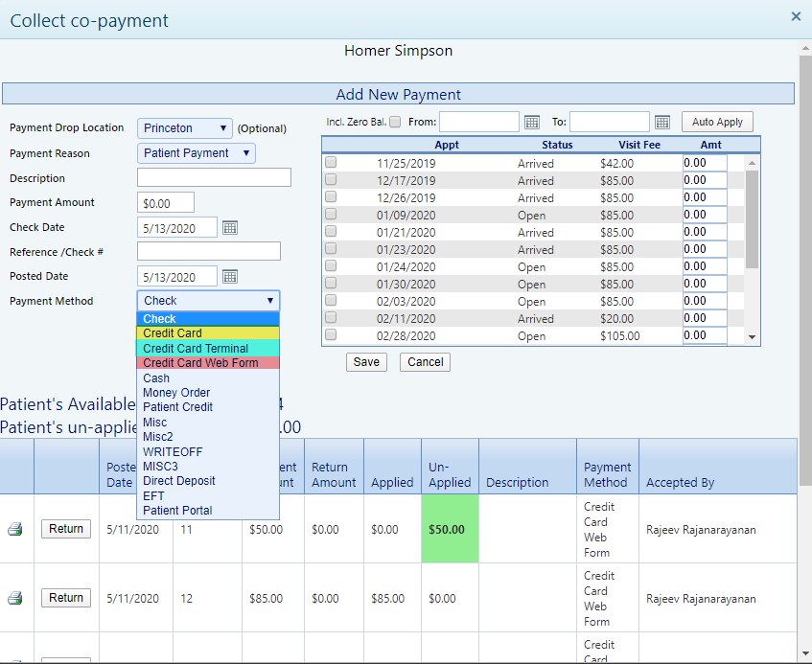This screenshot has height=664, width=812.
Task: Enable the Incl. Zero Bal. checkbox
Action: point(396,123)
